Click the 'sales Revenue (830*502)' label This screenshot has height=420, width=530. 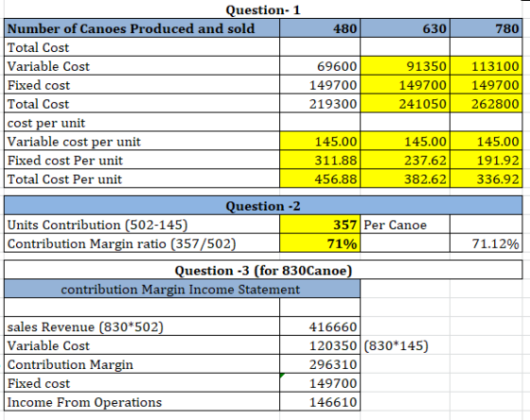142,326
